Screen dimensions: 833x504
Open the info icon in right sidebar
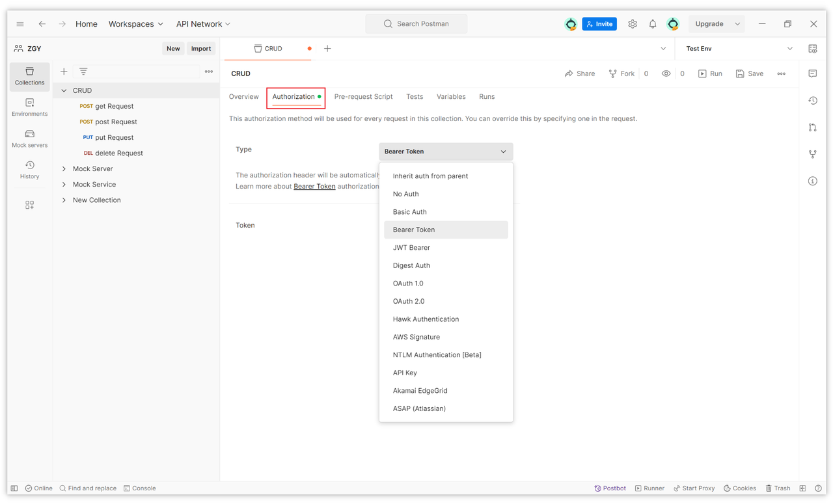click(x=813, y=181)
